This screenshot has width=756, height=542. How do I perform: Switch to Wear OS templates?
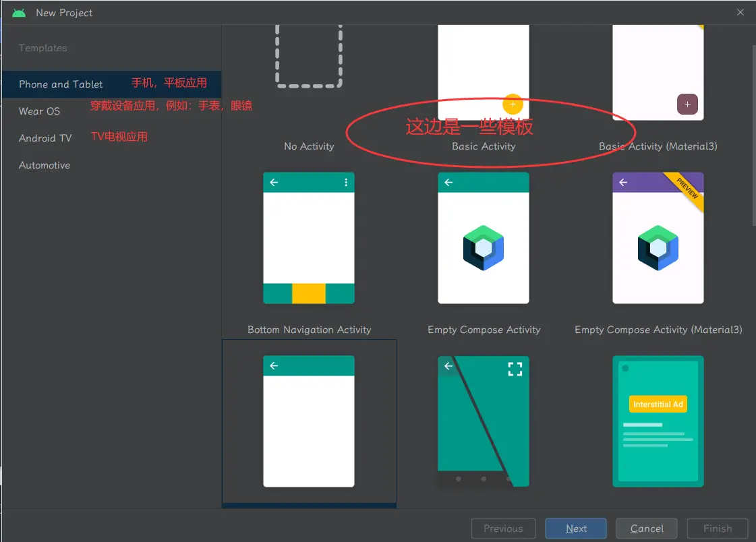[39, 111]
